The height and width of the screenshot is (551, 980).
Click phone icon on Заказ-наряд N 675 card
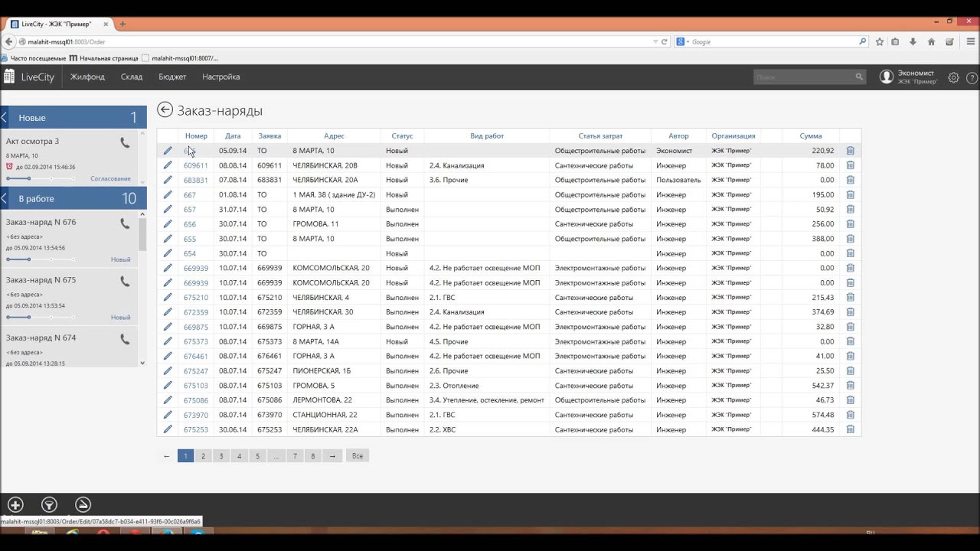(125, 282)
